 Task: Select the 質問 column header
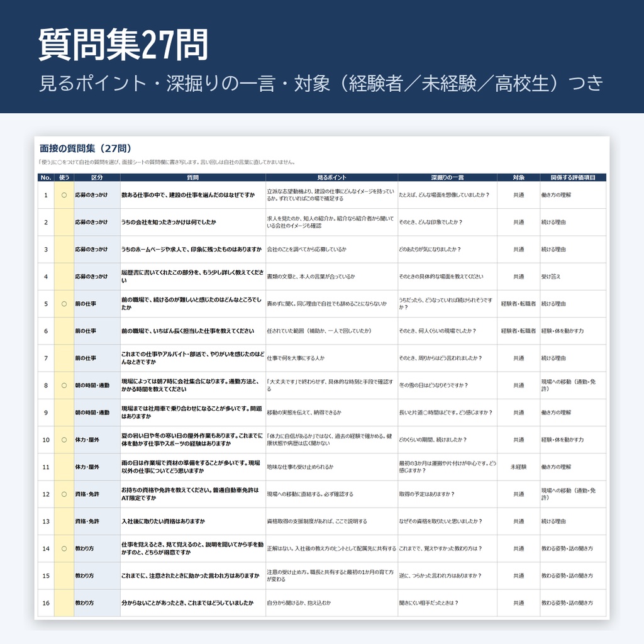[x=193, y=177]
